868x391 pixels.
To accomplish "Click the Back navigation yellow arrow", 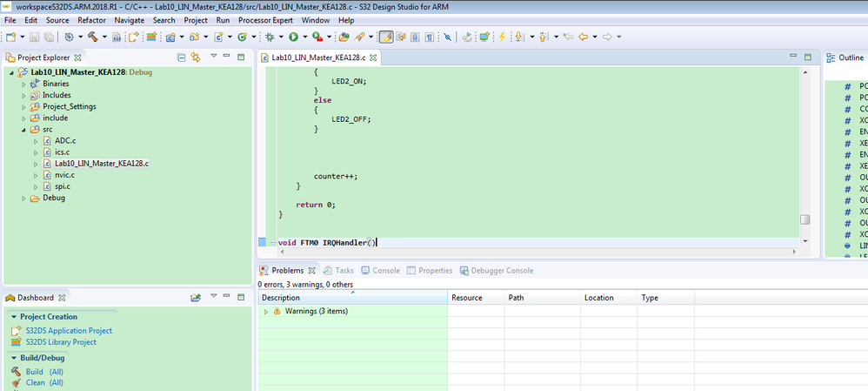I will (x=583, y=37).
